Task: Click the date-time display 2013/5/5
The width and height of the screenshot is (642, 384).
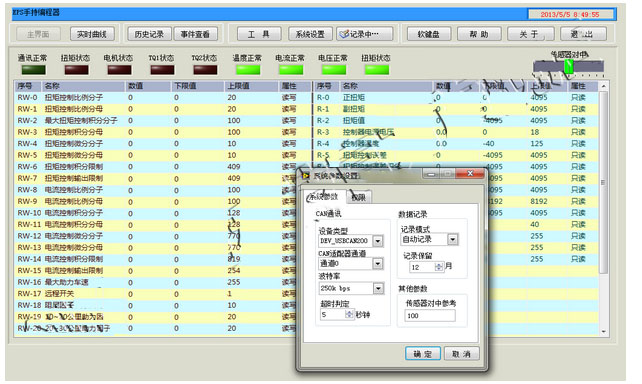Action: coord(570,14)
